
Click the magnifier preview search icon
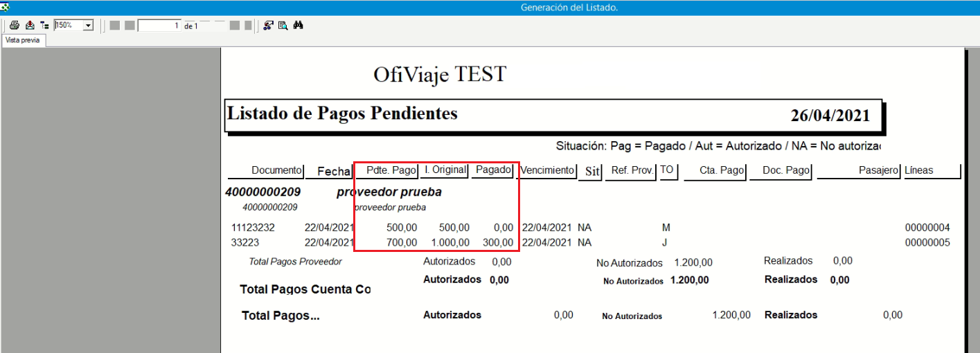pyautogui.click(x=283, y=25)
